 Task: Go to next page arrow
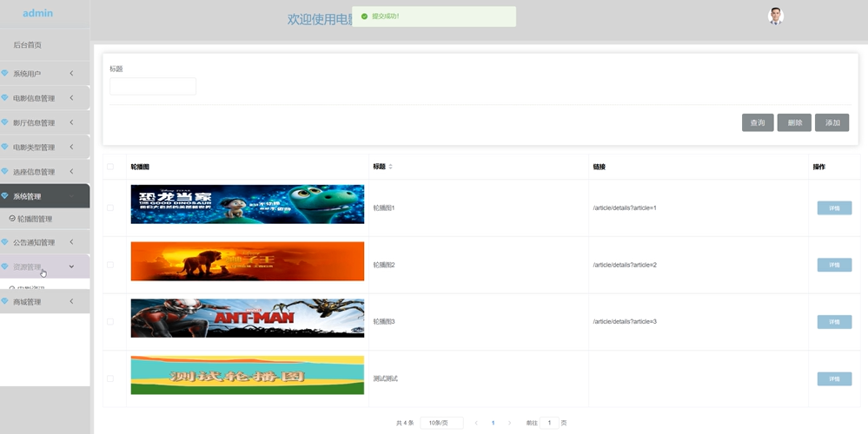(x=509, y=423)
